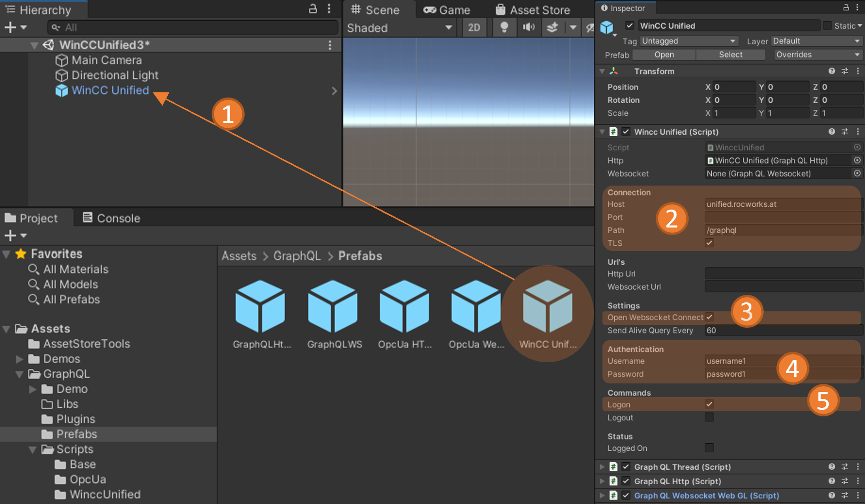Toggle the Logout checkbox
865x504 pixels.
tap(709, 417)
